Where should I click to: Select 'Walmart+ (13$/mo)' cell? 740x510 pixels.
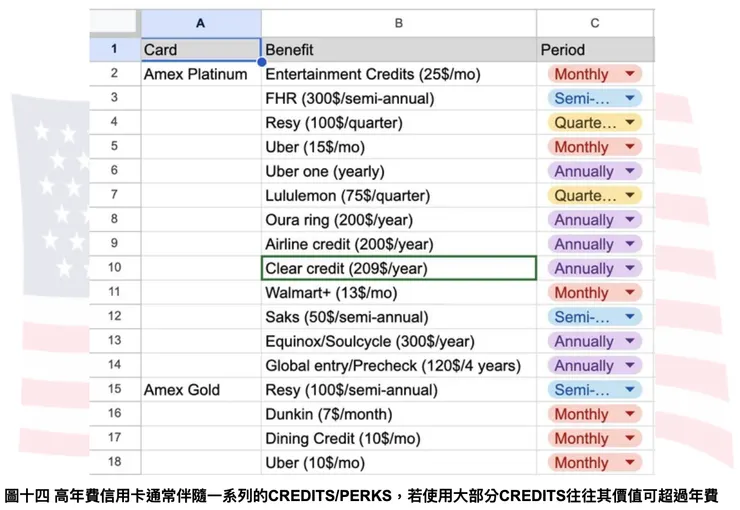[x=399, y=293]
